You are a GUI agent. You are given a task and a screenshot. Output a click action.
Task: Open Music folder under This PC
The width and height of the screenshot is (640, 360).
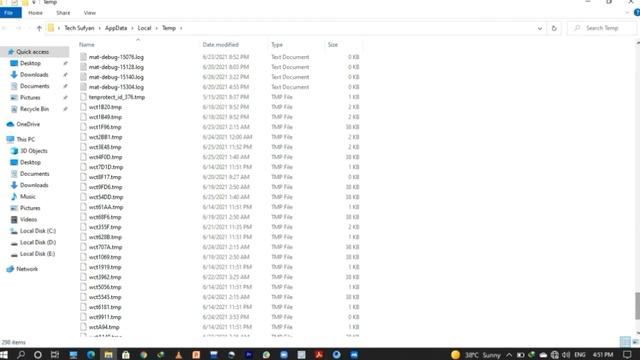coord(28,196)
